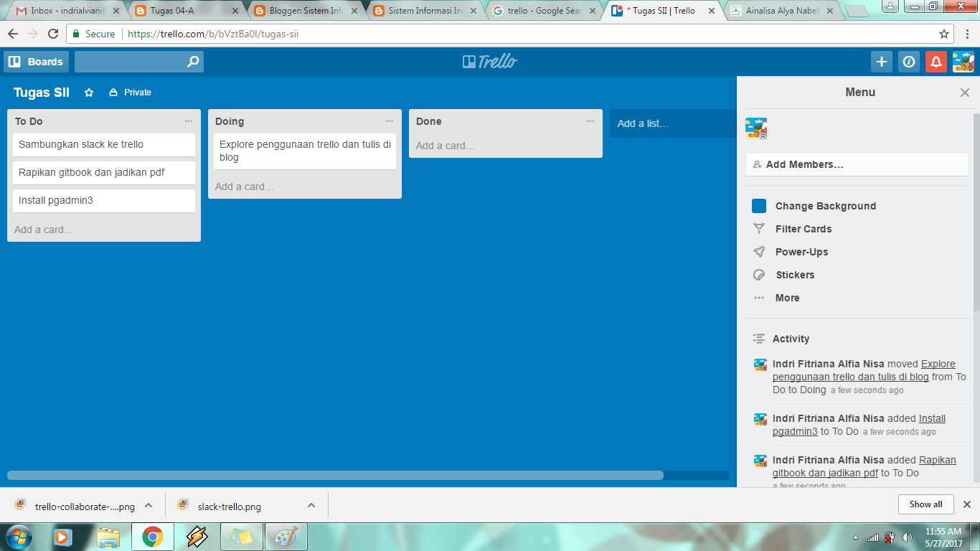
Task: Open Paint from taskbar
Action: click(286, 537)
